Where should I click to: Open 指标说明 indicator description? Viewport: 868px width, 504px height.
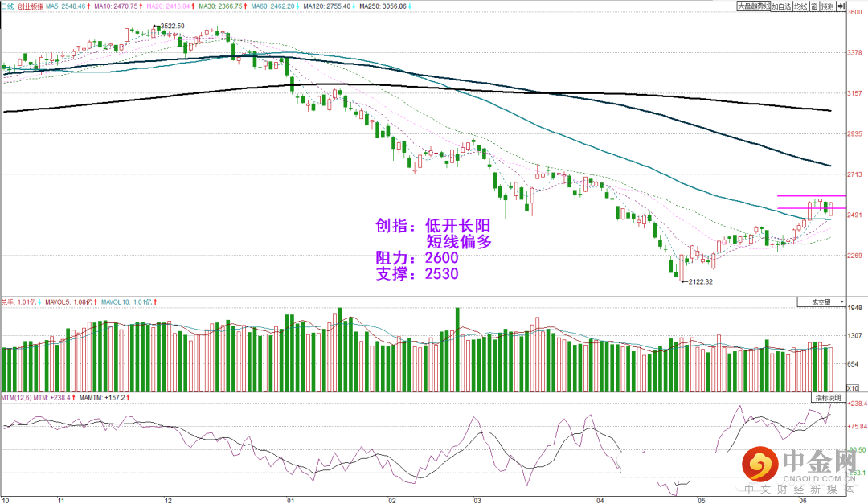[829, 398]
